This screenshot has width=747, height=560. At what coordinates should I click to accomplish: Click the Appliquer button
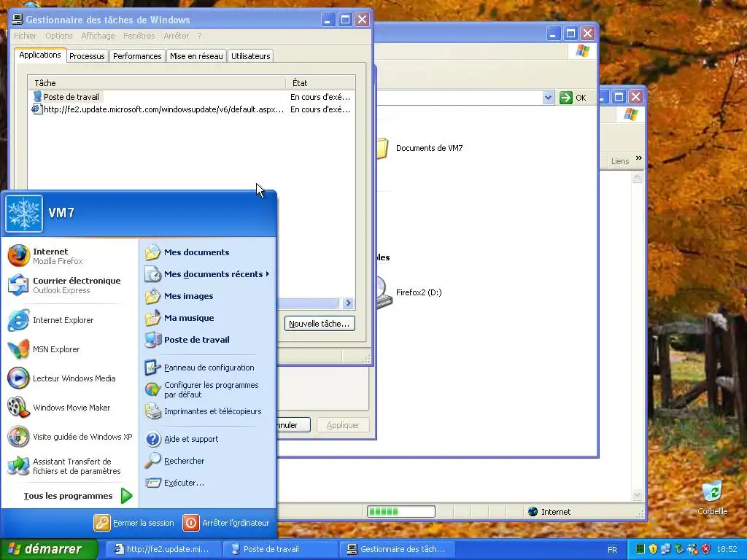coord(343,425)
